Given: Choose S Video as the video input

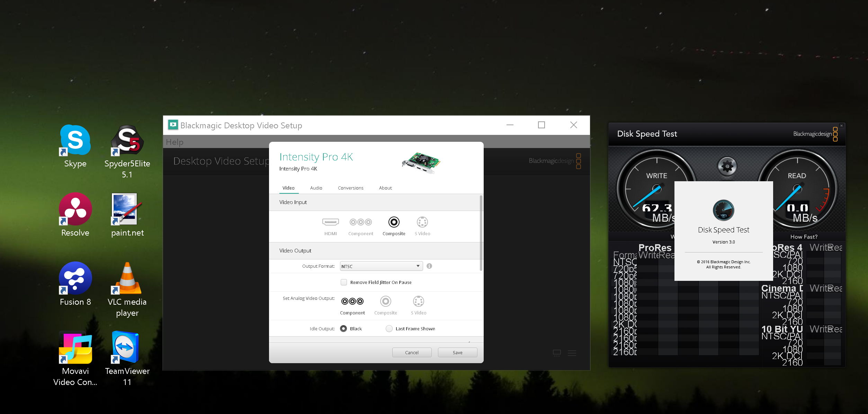Looking at the screenshot, I should [x=422, y=227].
